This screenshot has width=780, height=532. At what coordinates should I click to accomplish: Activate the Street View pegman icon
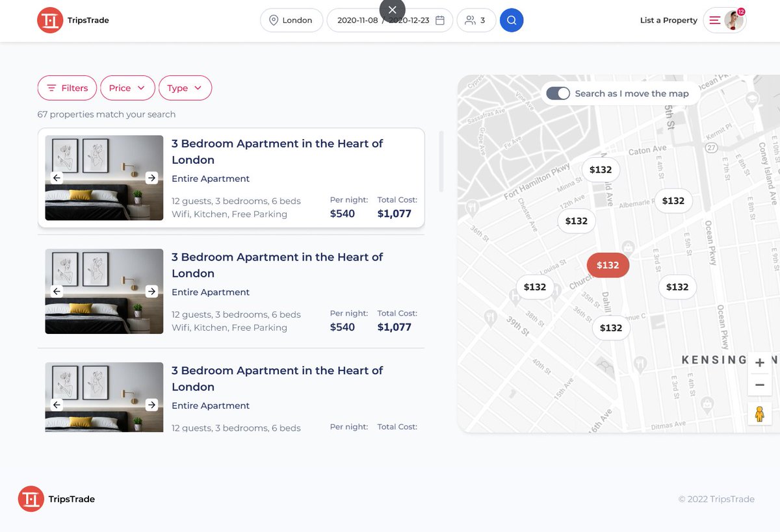760,413
